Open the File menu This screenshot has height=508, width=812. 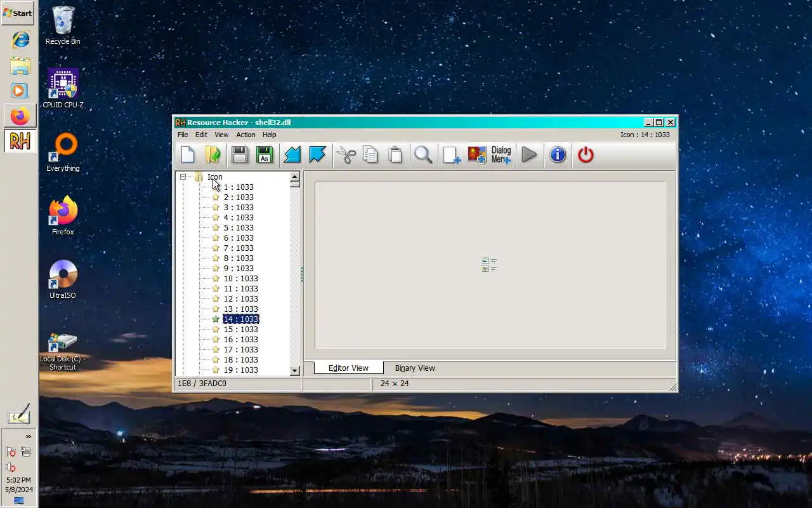183,135
